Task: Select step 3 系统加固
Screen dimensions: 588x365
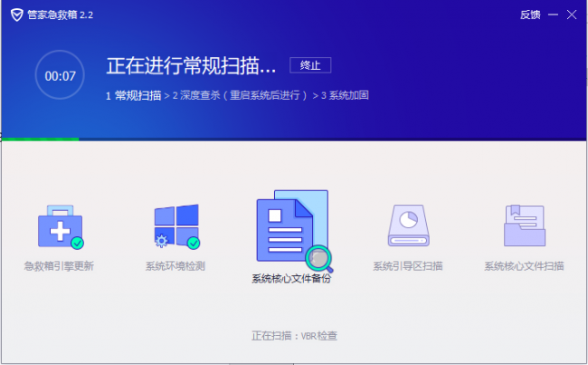Action: [x=343, y=96]
